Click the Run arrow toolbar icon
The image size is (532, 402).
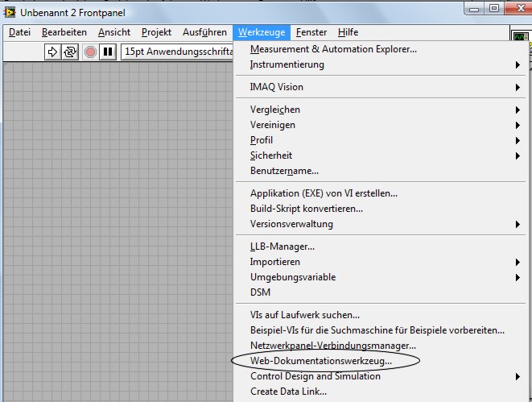52,52
